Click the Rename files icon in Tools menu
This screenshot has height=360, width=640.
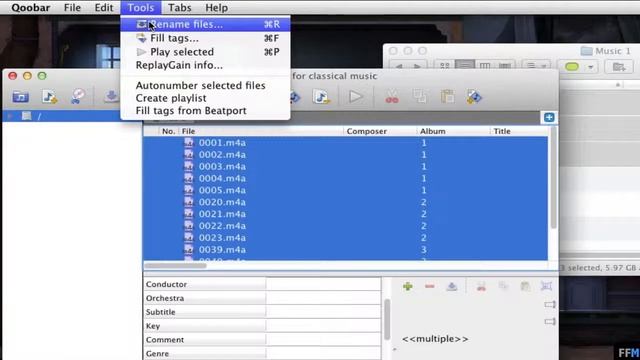pyautogui.click(x=141, y=24)
